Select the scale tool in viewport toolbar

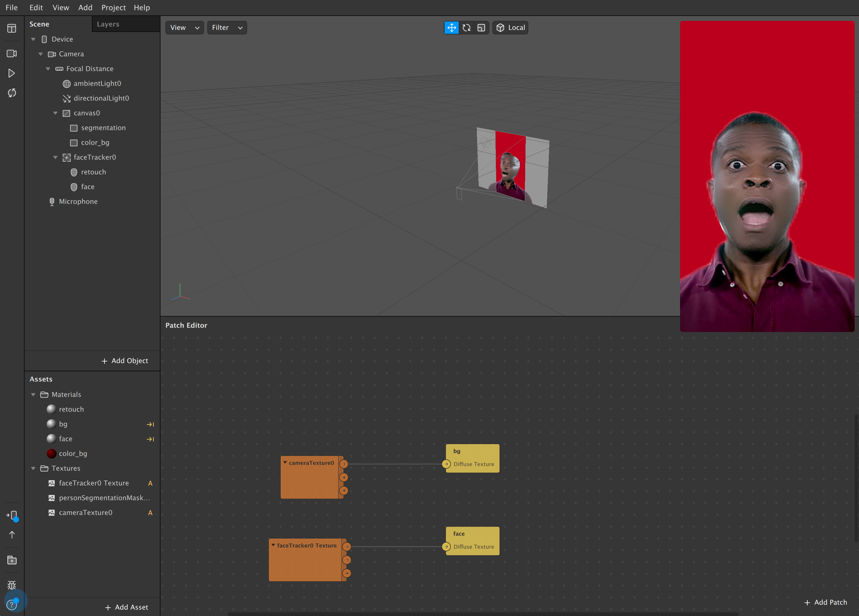(x=481, y=28)
